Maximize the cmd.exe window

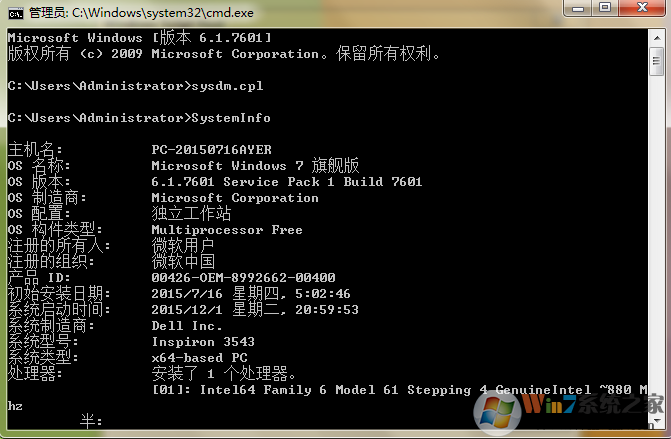(x=605, y=8)
